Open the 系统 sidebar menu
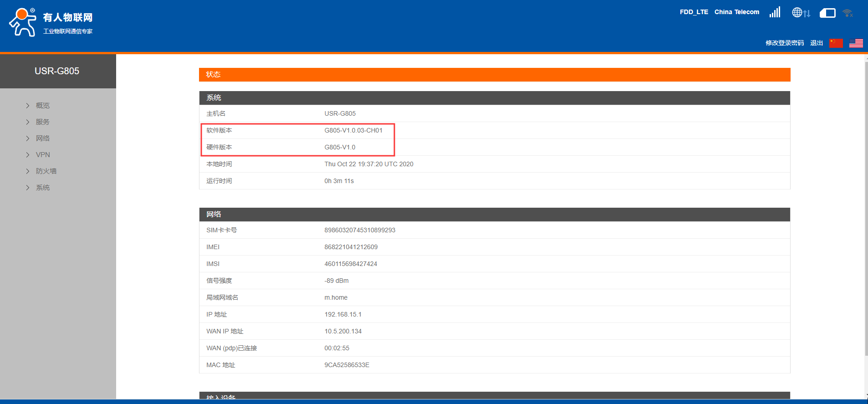This screenshot has height=404, width=868. [x=43, y=188]
